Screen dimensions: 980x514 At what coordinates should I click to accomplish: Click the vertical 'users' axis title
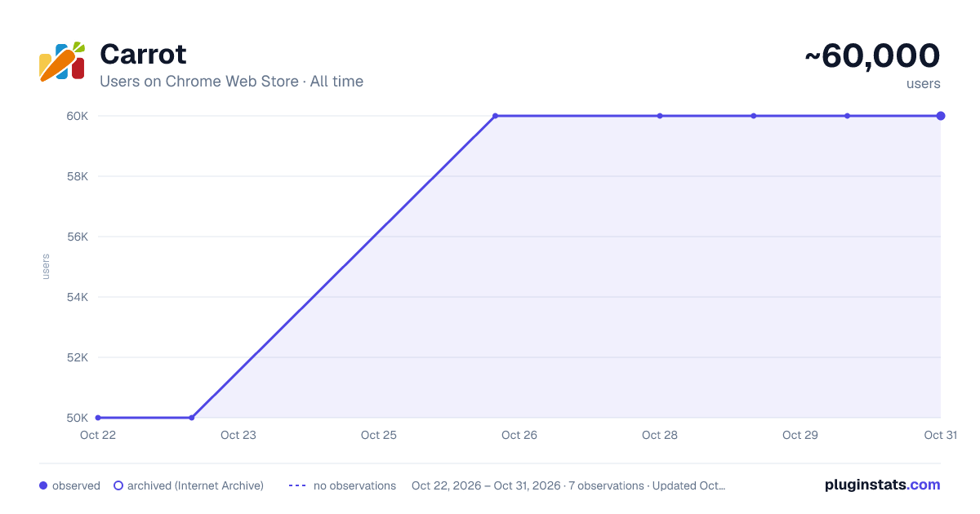[x=46, y=267]
